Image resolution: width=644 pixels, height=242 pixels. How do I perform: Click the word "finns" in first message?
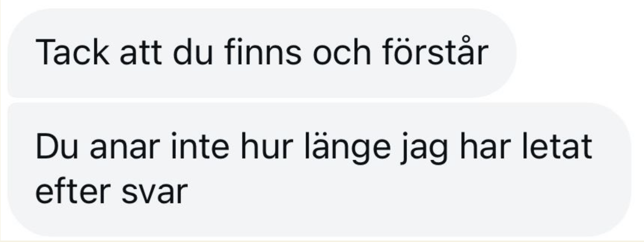[x=263, y=52]
